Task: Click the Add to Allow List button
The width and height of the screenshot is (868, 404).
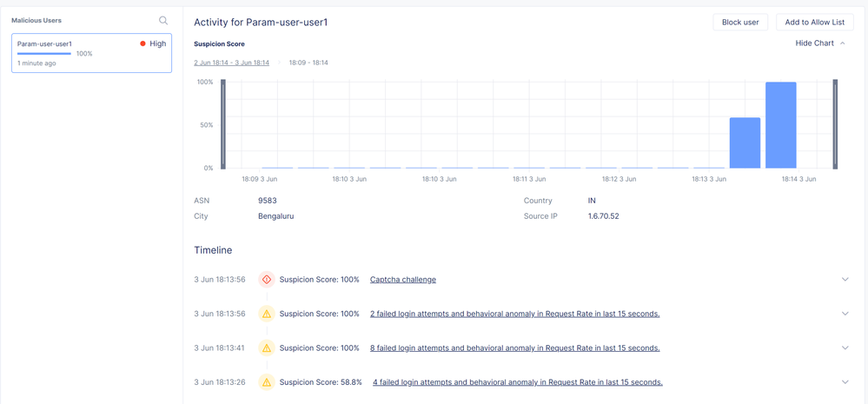Action: coord(814,22)
